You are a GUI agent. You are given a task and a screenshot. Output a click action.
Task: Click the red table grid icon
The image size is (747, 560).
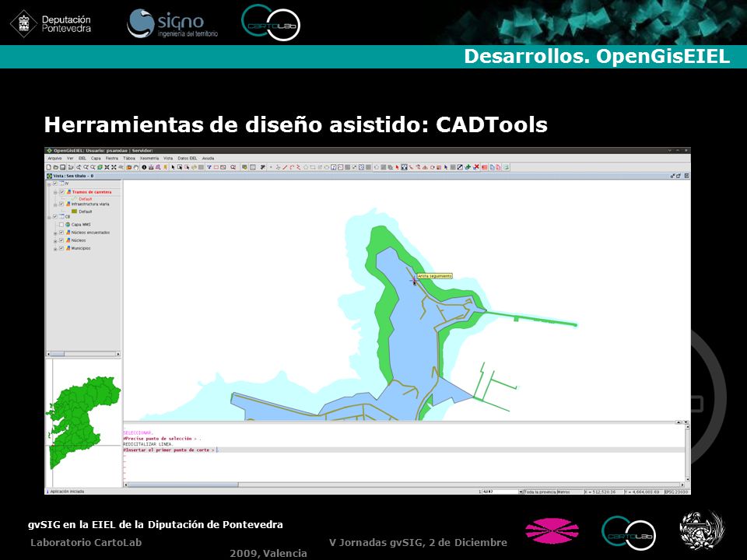pos(485,167)
